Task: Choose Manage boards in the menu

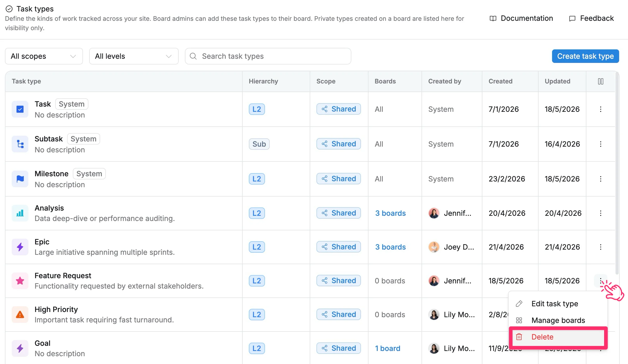Action: click(558, 320)
